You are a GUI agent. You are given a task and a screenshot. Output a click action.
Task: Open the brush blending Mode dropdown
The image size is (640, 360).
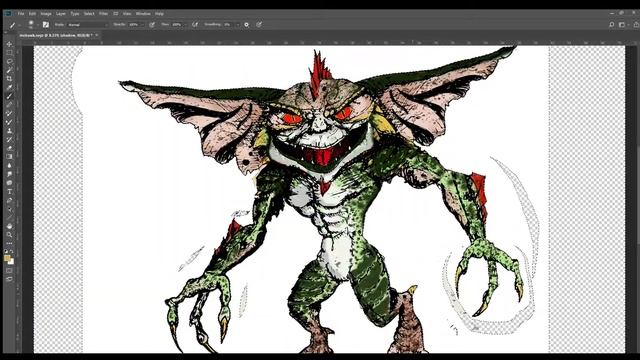click(87, 25)
